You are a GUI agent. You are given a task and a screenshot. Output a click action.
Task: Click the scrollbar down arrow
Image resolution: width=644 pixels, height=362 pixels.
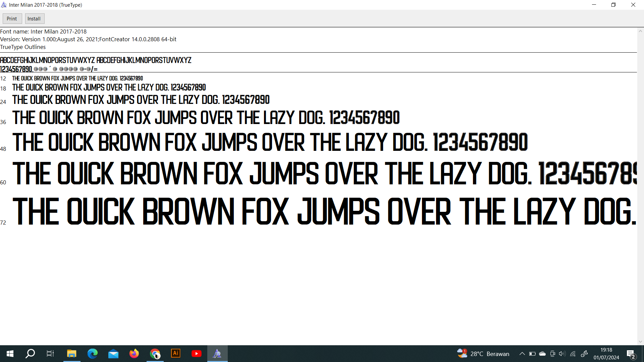(640, 342)
